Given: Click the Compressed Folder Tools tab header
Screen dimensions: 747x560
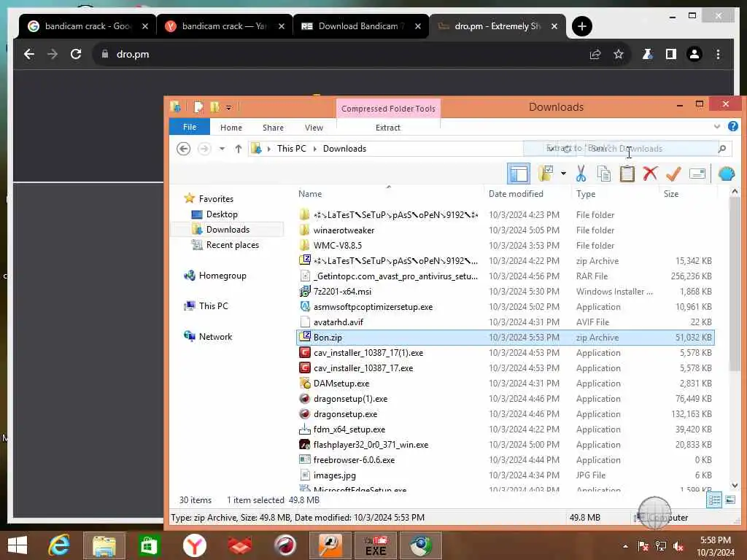Looking at the screenshot, I should pos(388,109).
